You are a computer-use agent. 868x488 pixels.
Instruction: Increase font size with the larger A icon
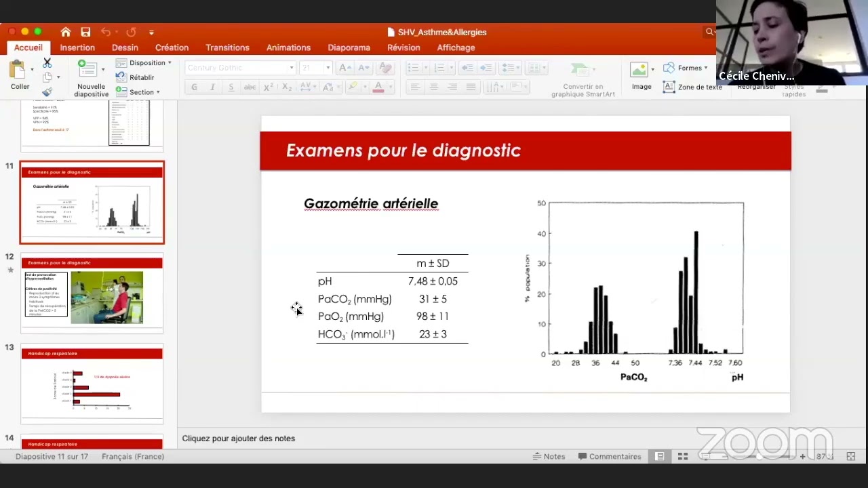click(x=345, y=68)
